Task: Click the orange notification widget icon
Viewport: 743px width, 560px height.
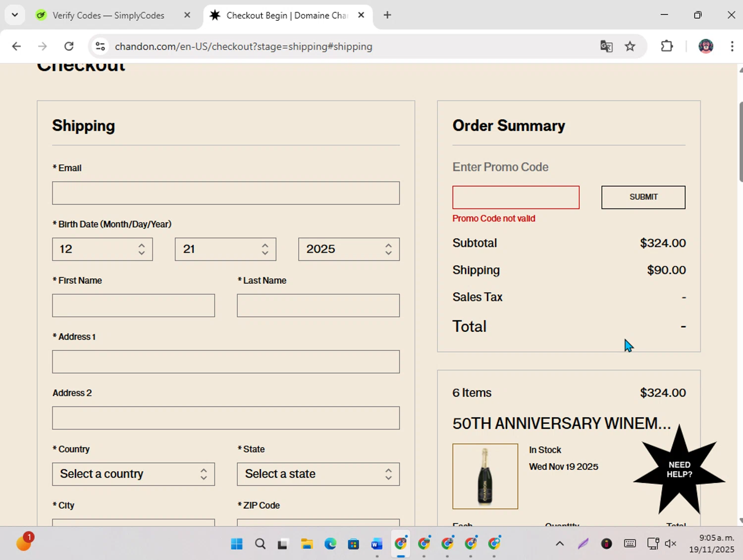Action: point(23,543)
